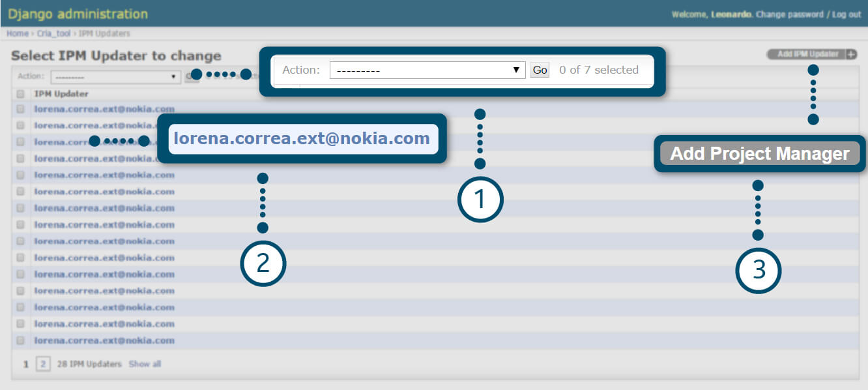Click the numbered circle 3 marker
This screenshot has width=868, height=390.
point(759,270)
